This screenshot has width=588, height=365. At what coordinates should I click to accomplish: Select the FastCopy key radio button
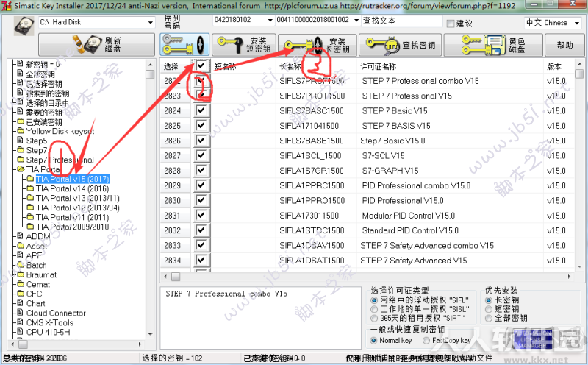pos(426,340)
